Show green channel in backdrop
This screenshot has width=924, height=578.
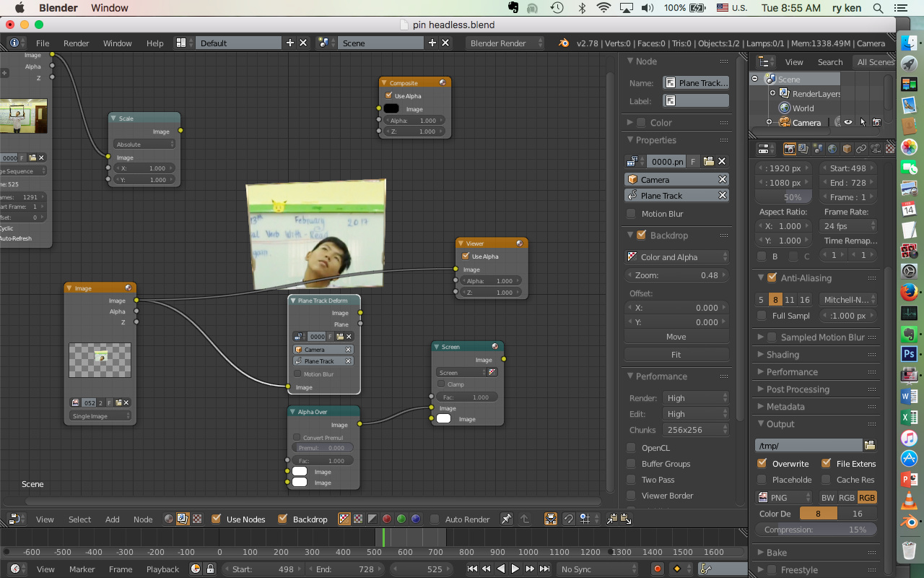pyautogui.click(x=401, y=519)
